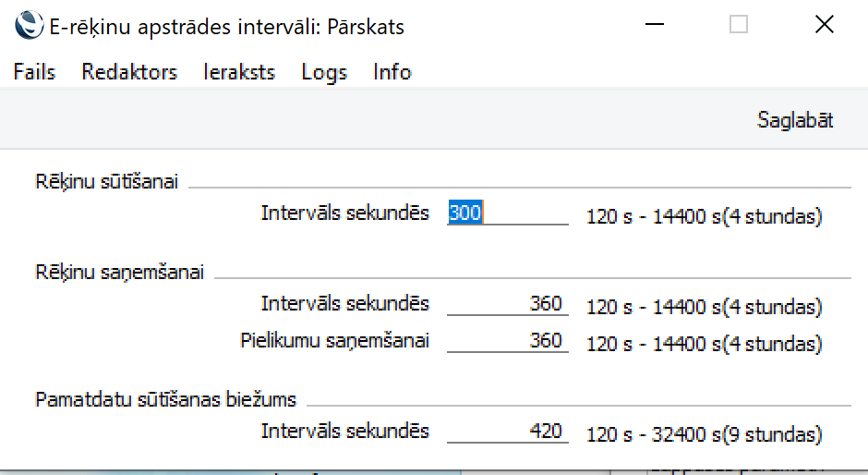Screen dimensions: 868x475
Task: Focus the Rēķinu saņemšanai interval field
Action: click(508, 304)
